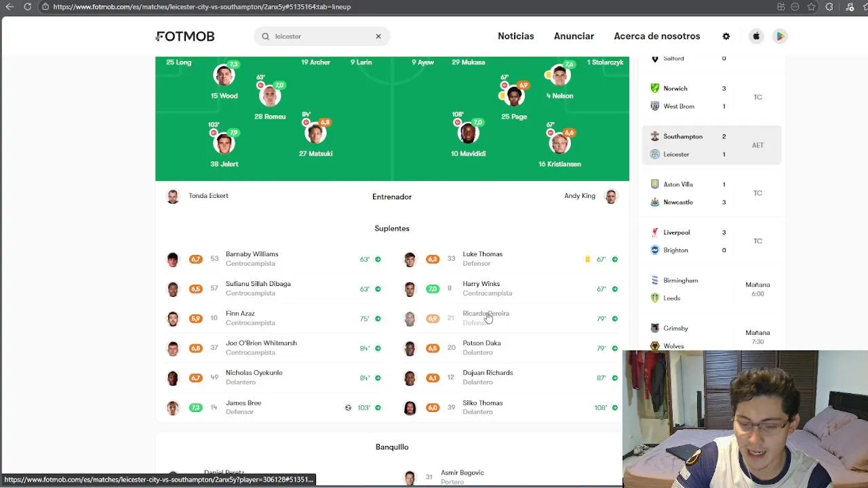868x488 pixels.
Task: Open substitute Silko Thomas
Action: [x=511, y=407]
